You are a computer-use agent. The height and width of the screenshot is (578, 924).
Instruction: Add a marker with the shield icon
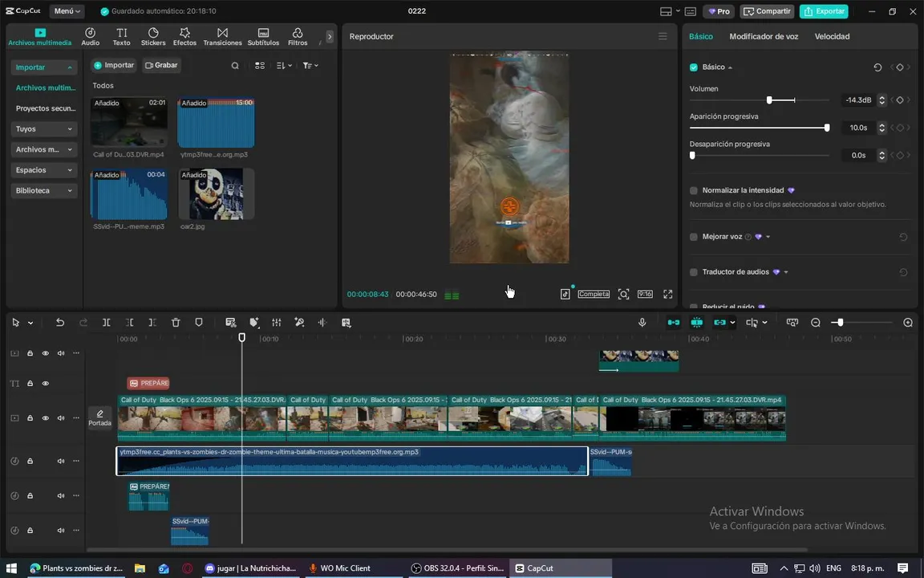199,322
